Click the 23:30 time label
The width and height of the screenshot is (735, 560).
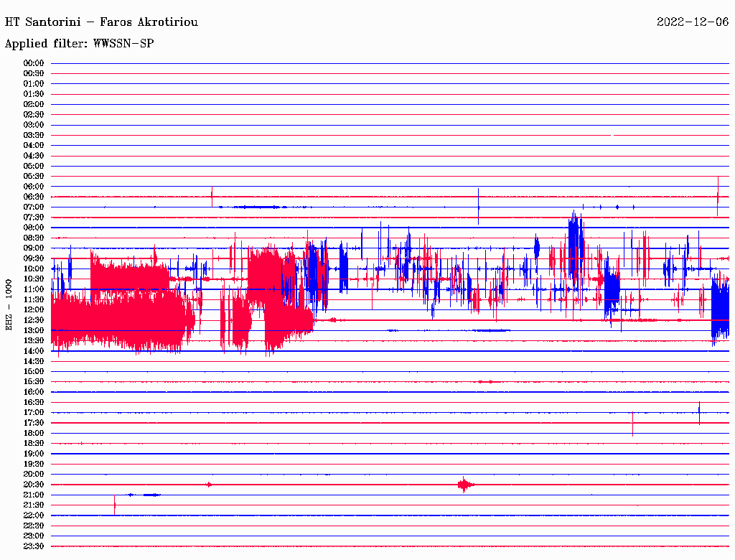[x=33, y=546]
